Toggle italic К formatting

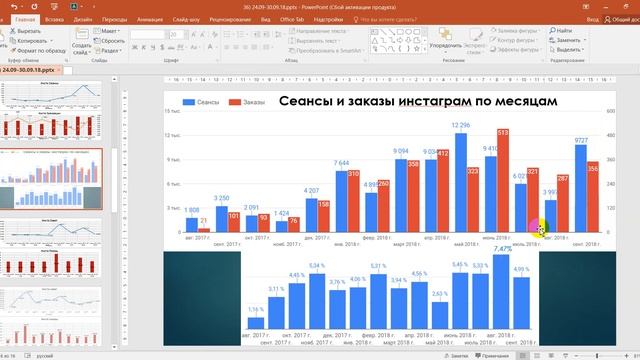[x=144, y=47]
